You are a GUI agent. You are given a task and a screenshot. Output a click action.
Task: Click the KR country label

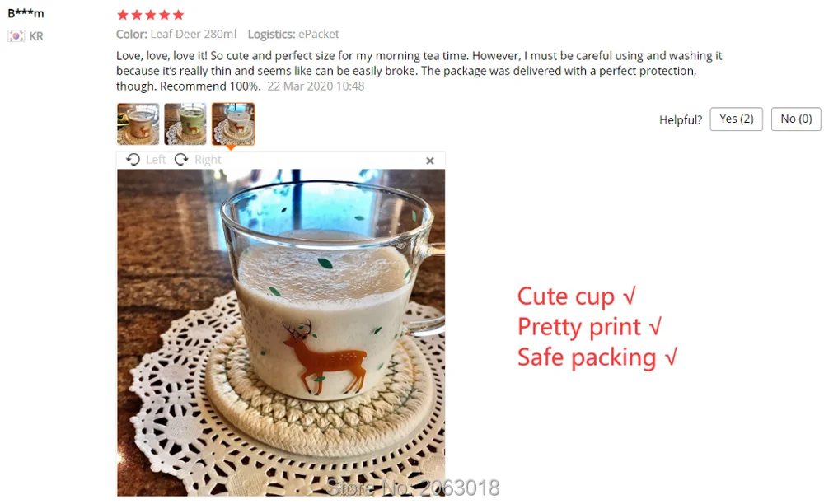36,36
